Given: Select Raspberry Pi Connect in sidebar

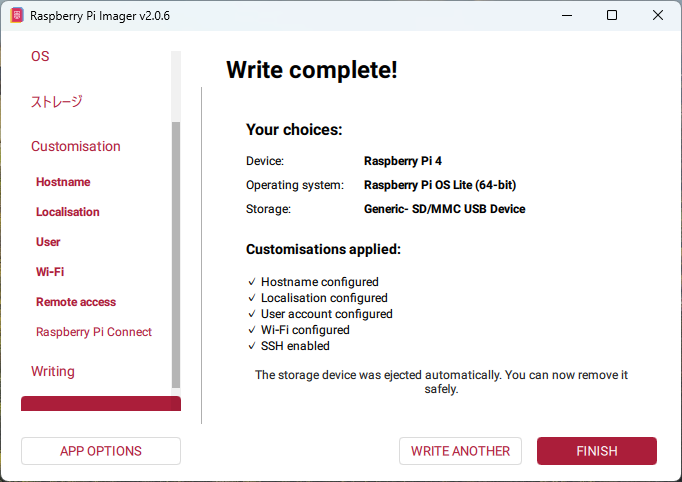Looking at the screenshot, I should 94,332.
